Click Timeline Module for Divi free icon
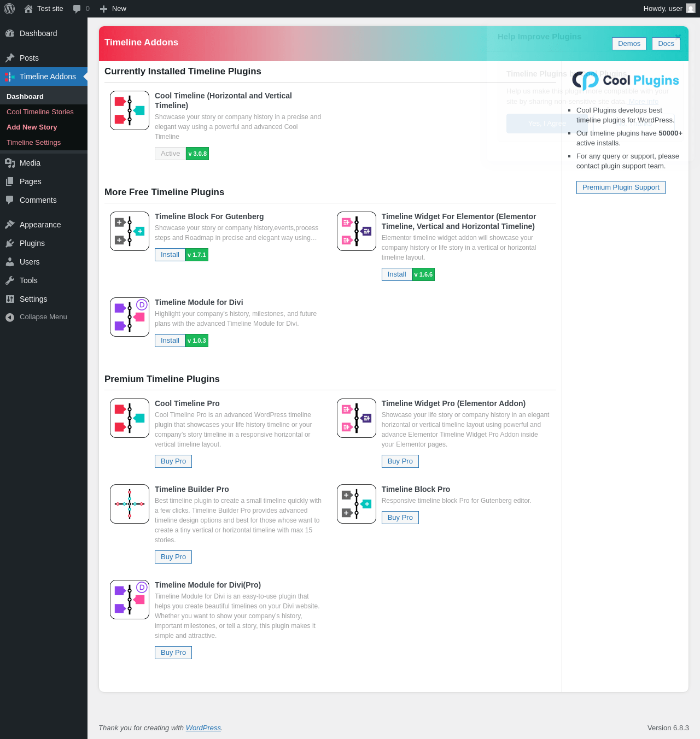 [x=130, y=317]
